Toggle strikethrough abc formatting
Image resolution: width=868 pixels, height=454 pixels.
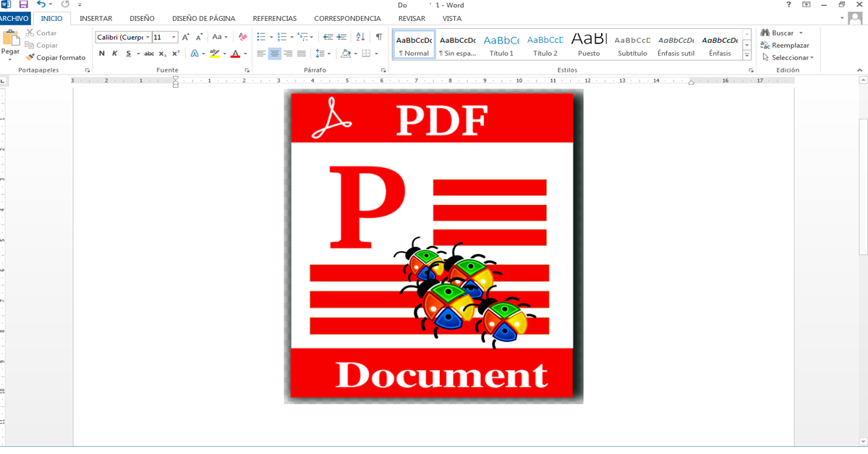tap(149, 54)
